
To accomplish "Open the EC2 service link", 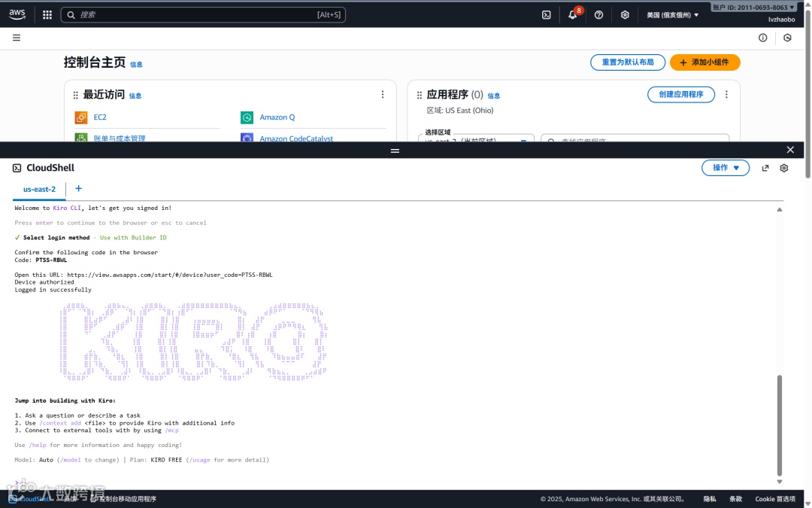I will pyautogui.click(x=100, y=117).
